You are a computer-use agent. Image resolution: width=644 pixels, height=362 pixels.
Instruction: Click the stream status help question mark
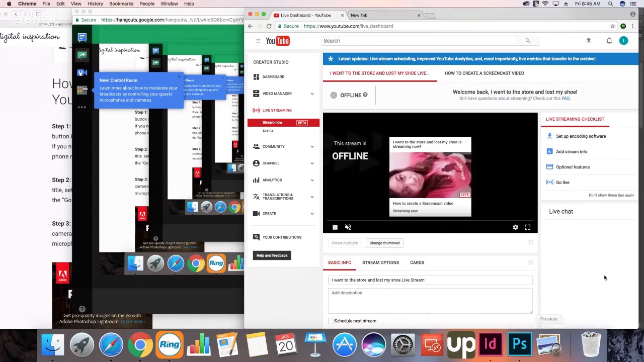365,95
